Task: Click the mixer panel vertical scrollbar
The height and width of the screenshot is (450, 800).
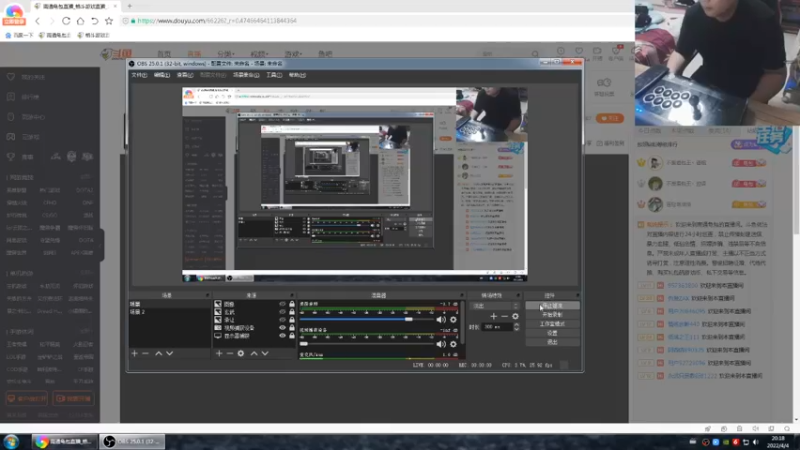Action: tap(462, 324)
